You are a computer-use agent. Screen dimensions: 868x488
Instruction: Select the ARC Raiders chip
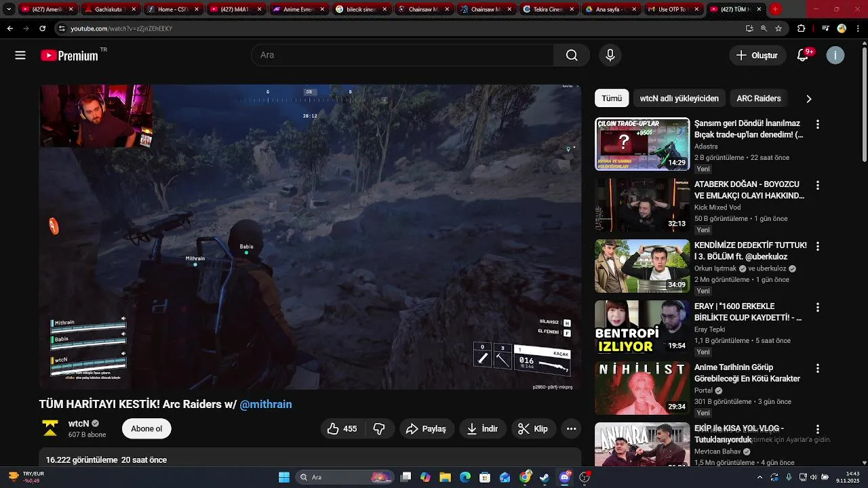click(x=759, y=98)
